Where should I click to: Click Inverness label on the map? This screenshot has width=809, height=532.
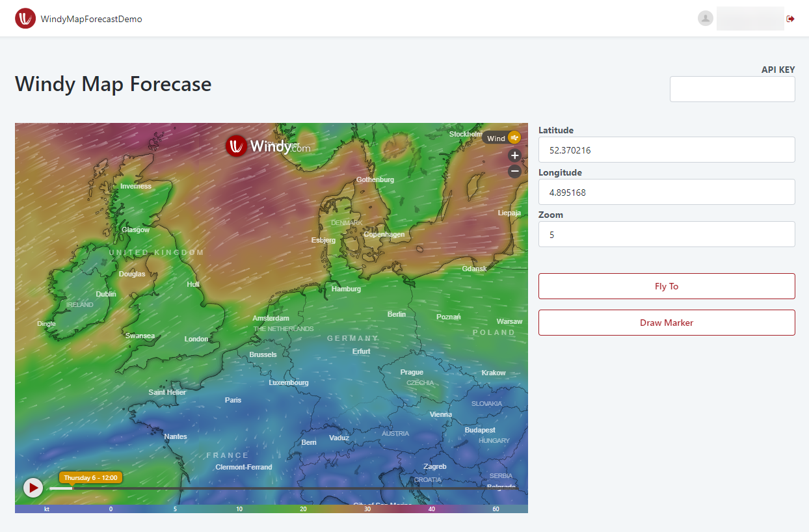[135, 186]
